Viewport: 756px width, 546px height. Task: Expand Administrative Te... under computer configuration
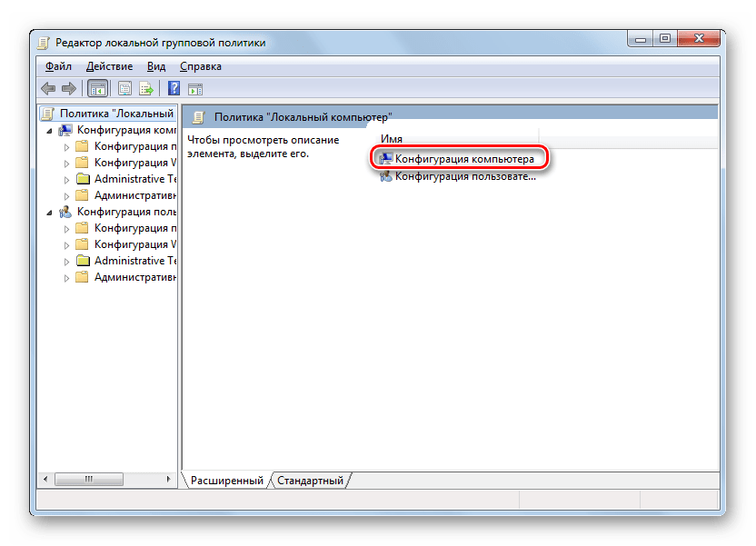(x=66, y=180)
